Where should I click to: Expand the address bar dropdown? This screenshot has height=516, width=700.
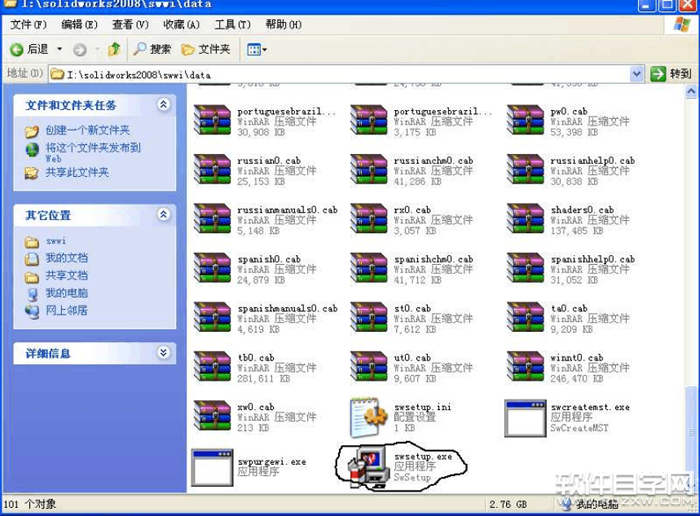(637, 74)
